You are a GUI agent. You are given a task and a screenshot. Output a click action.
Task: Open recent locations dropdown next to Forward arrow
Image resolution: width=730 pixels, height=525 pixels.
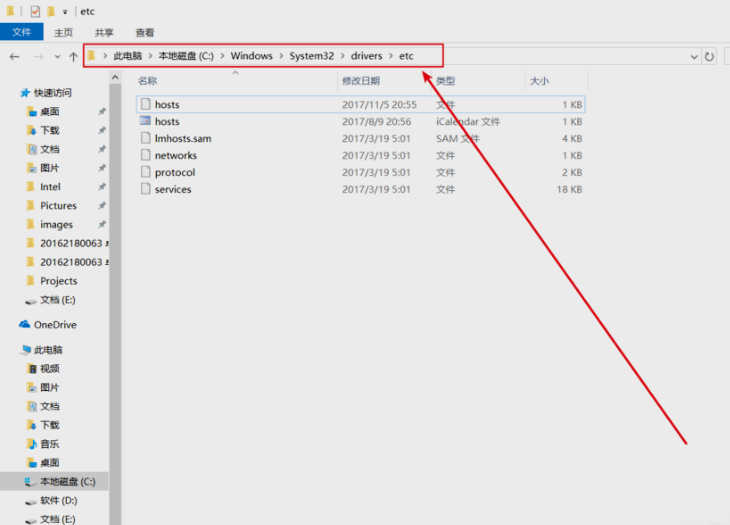tap(57, 57)
